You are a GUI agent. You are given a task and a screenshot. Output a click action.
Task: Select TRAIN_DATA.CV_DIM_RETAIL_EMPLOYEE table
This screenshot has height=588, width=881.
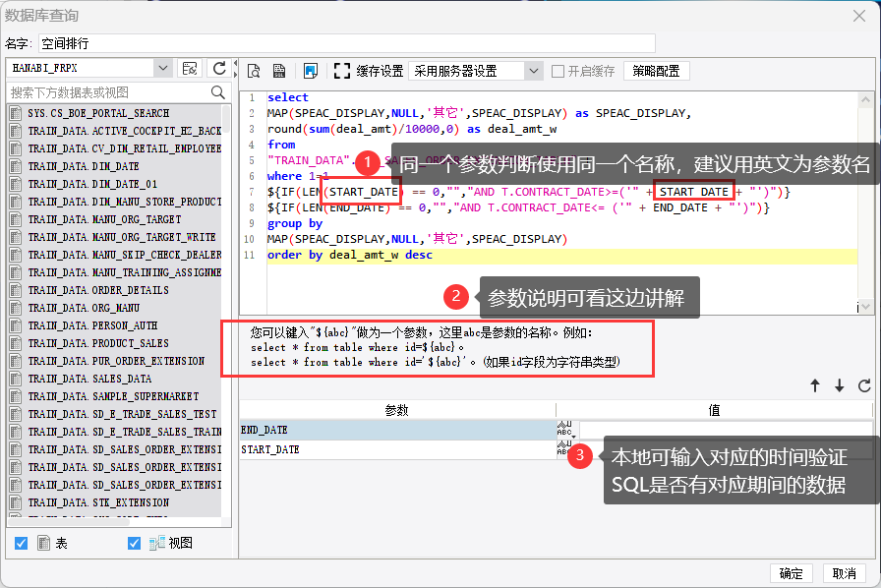click(x=125, y=148)
